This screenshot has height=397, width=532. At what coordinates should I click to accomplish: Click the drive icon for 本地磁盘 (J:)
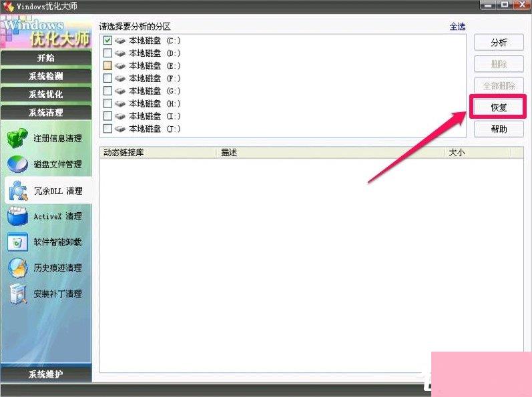point(120,129)
